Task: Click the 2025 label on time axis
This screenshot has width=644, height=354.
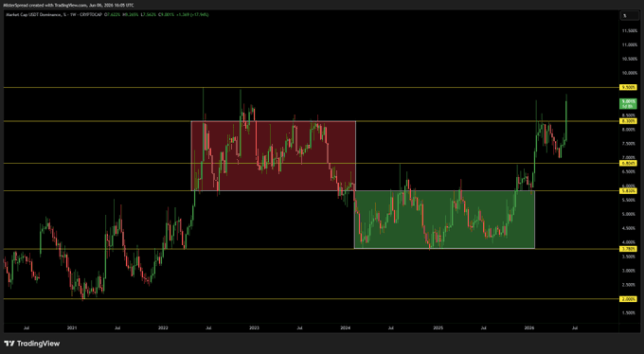Action: click(438, 327)
